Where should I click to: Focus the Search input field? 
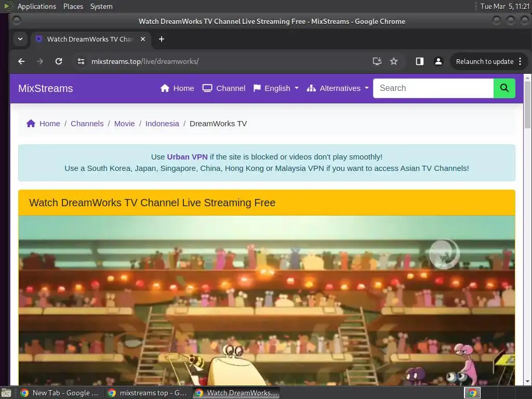tap(433, 88)
